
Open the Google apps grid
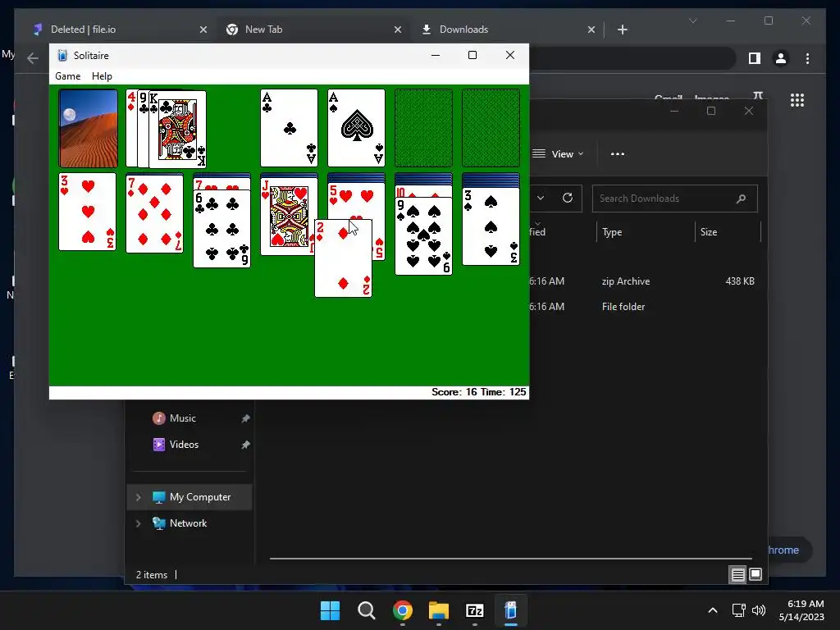tap(797, 100)
